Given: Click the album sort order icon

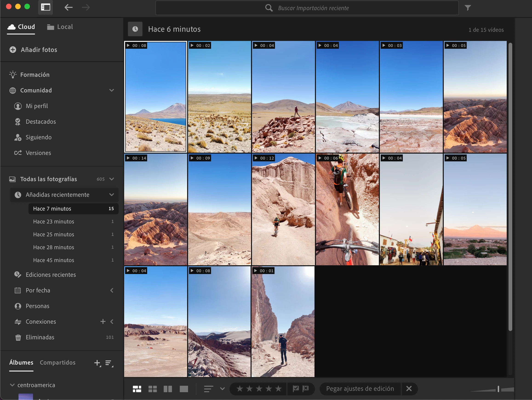Looking at the screenshot, I should coord(109,363).
